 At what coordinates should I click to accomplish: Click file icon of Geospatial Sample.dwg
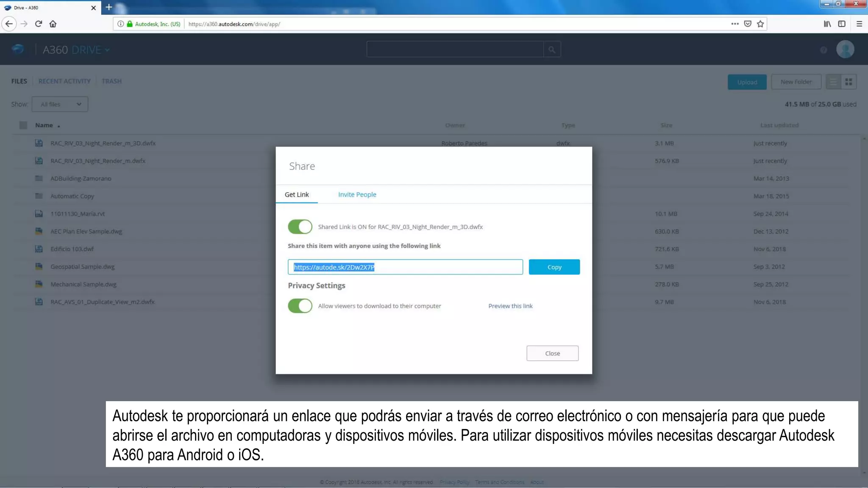[x=39, y=266]
